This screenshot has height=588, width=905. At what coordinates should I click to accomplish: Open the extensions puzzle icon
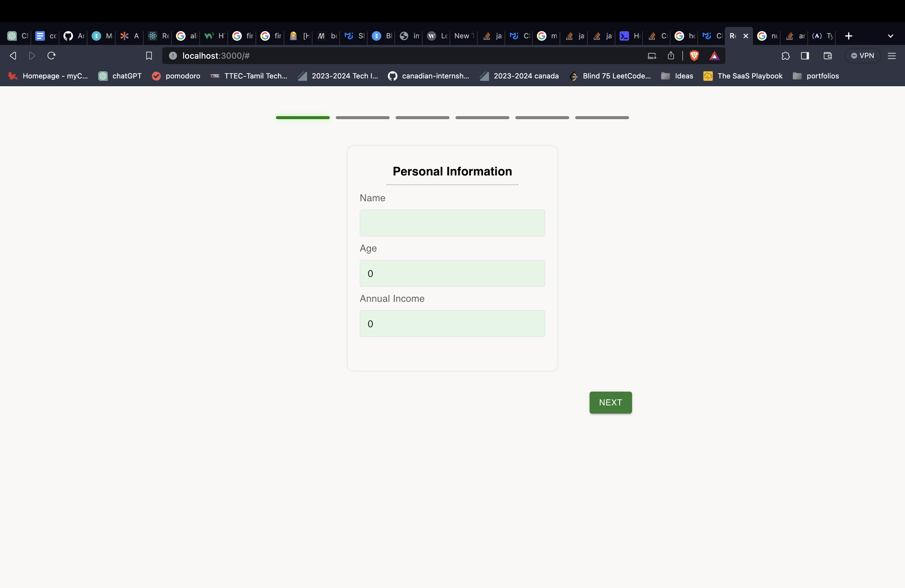[x=786, y=56]
